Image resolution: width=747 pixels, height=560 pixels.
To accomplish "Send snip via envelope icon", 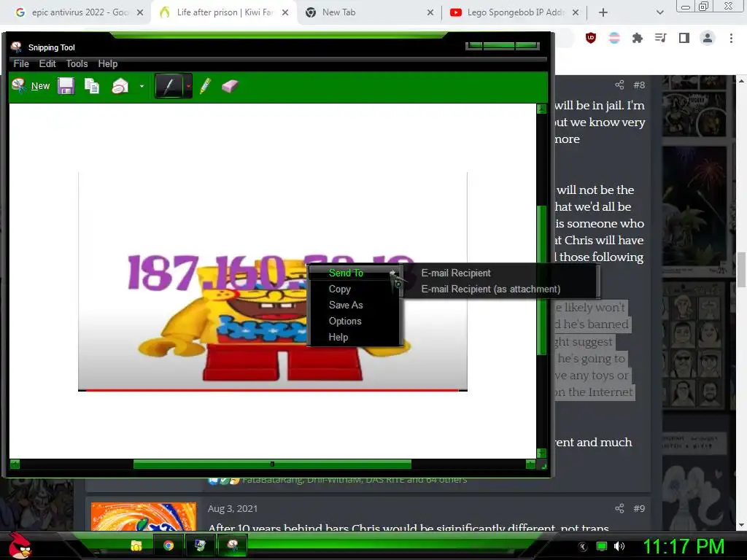I will pos(120,86).
